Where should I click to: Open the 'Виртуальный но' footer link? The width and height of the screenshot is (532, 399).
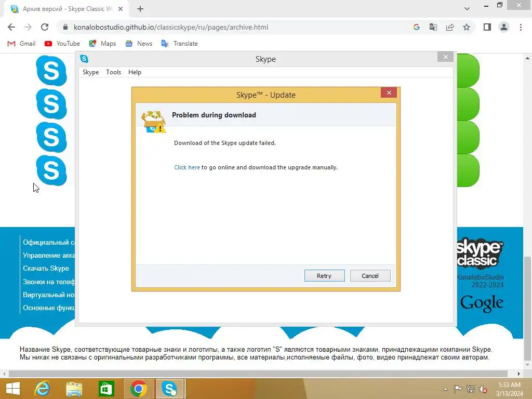49,295
